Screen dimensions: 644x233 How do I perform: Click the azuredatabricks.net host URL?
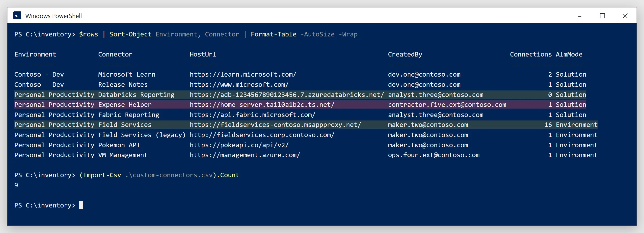[287, 95]
